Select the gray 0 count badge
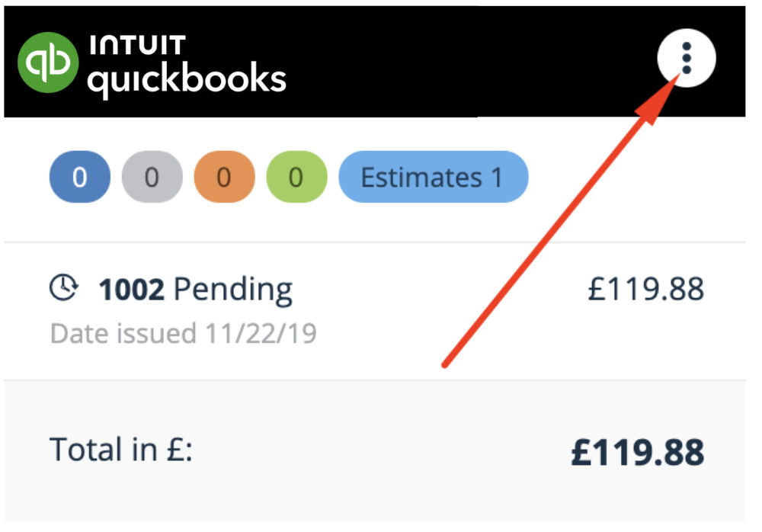762x532 pixels. click(152, 177)
